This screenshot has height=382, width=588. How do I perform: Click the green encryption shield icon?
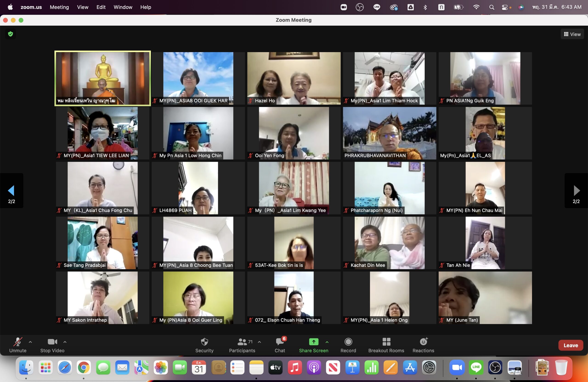click(10, 34)
